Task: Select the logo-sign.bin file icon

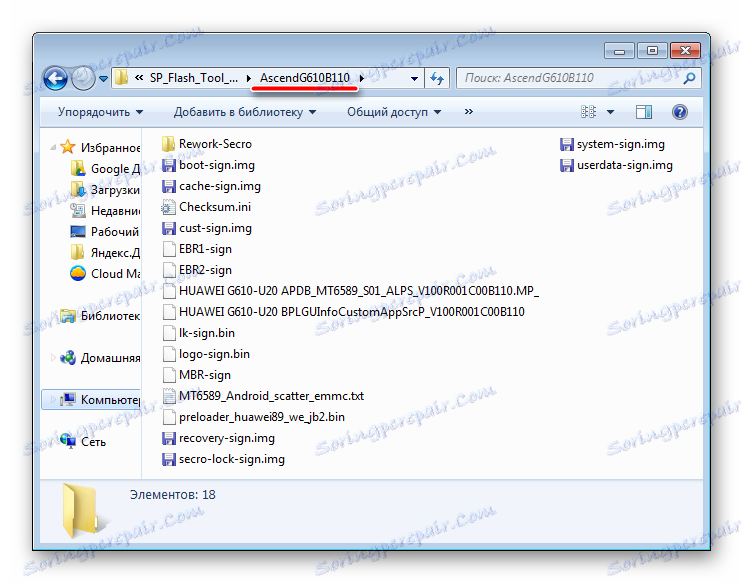Action: [x=169, y=354]
